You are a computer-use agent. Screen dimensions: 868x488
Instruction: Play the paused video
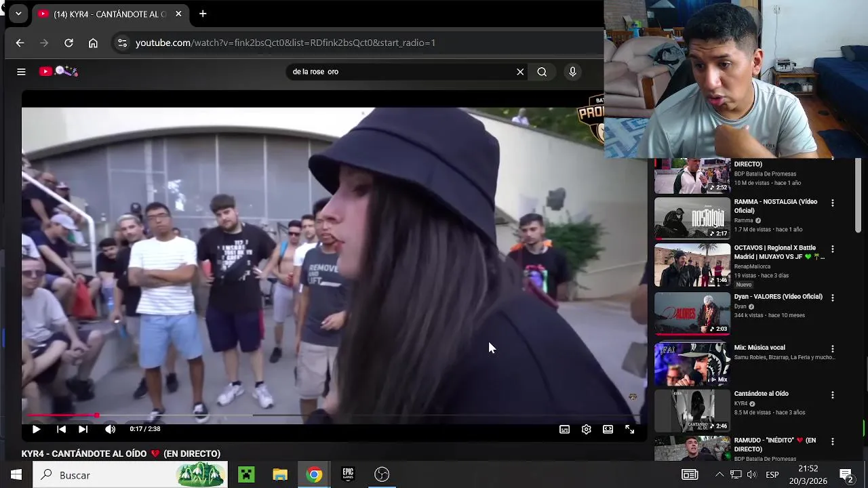pyautogui.click(x=36, y=429)
